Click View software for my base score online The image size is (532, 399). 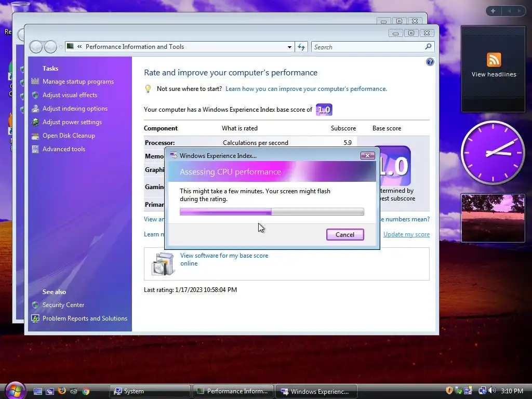point(224,259)
